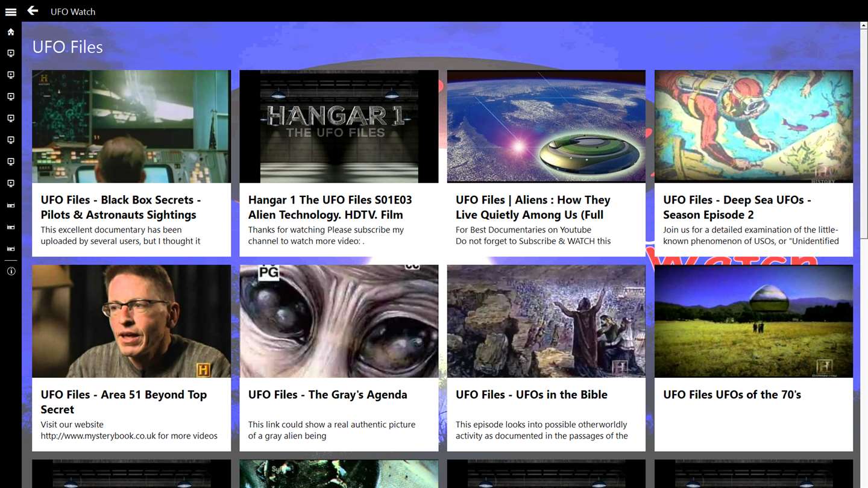Click description "This link could show a real authentic picture"
Viewport: 868px width, 488px height.
tap(332, 430)
